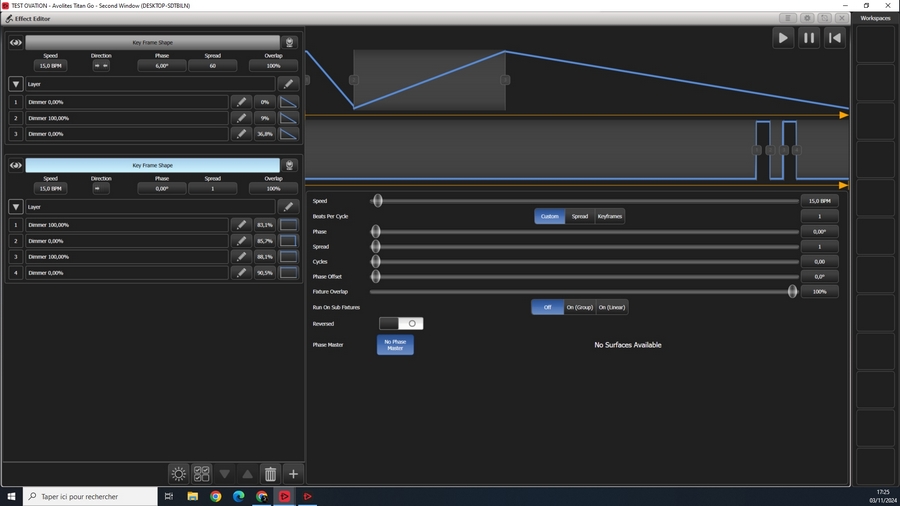The image size is (900, 506).
Task: Click Phase 6,00° value button
Action: [162, 66]
